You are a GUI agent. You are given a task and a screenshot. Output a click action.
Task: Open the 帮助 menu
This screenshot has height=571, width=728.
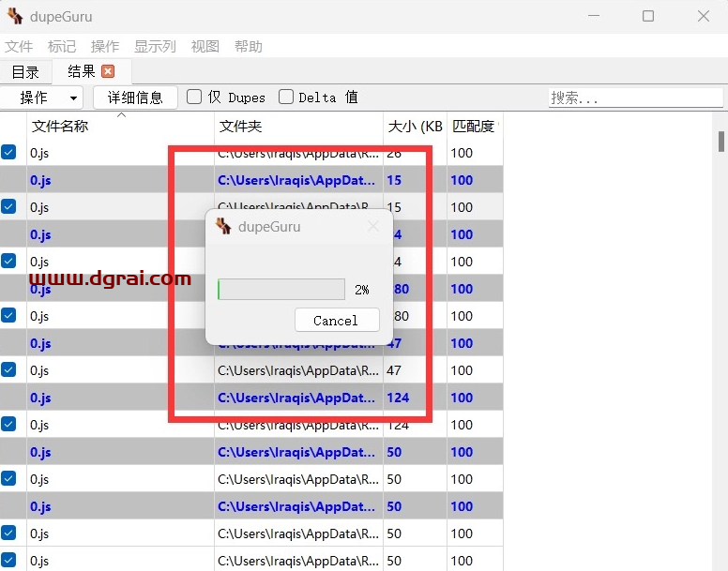click(249, 46)
